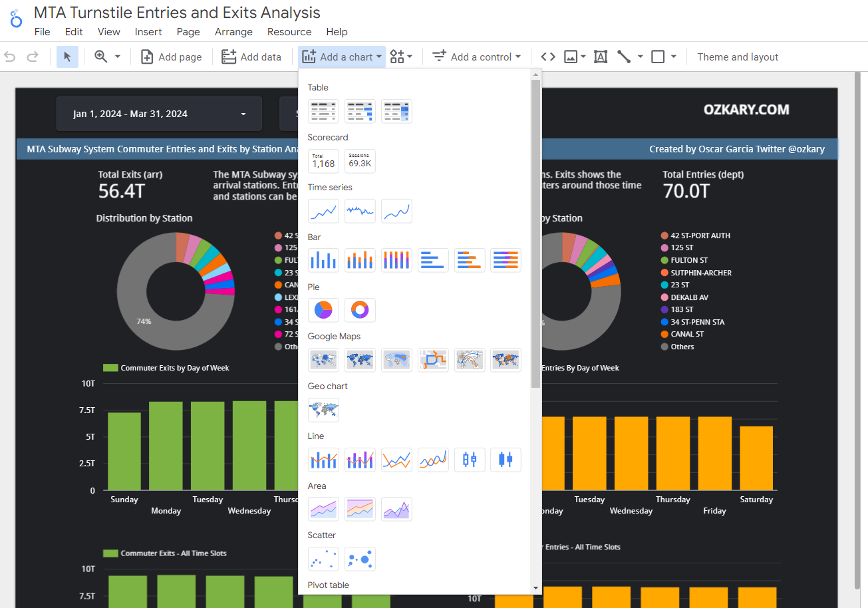Choose the donut chart icon
The width and height of the screenshot is (868, 608).
(x=360, y=310)
